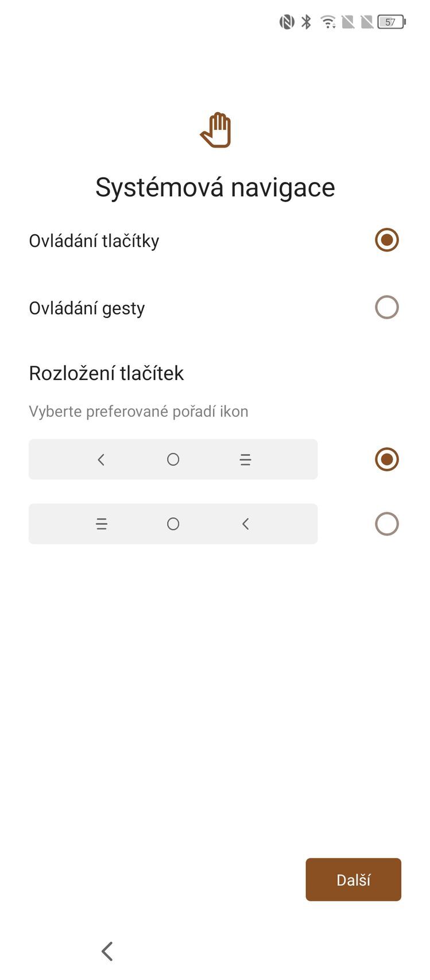Click the Wi-Fi icon in the status bar
Image resolution: width=430 pixels, height=980 pixels.
pos(327,21)
